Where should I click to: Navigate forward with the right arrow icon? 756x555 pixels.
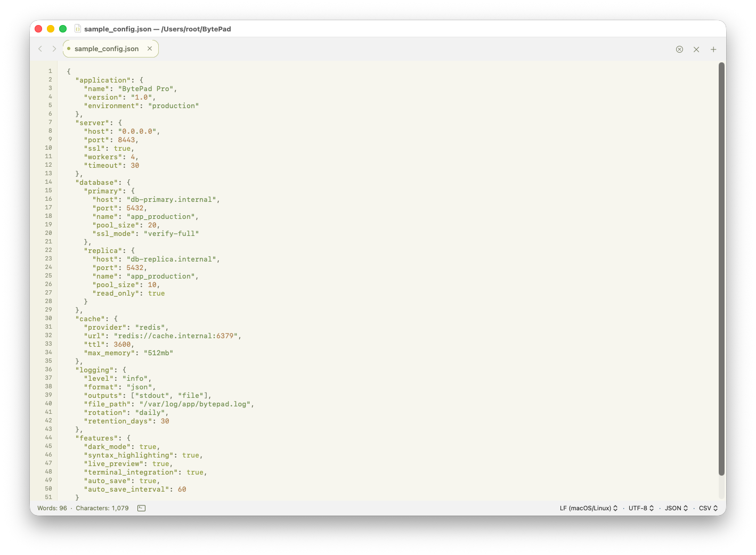[54, 48]
